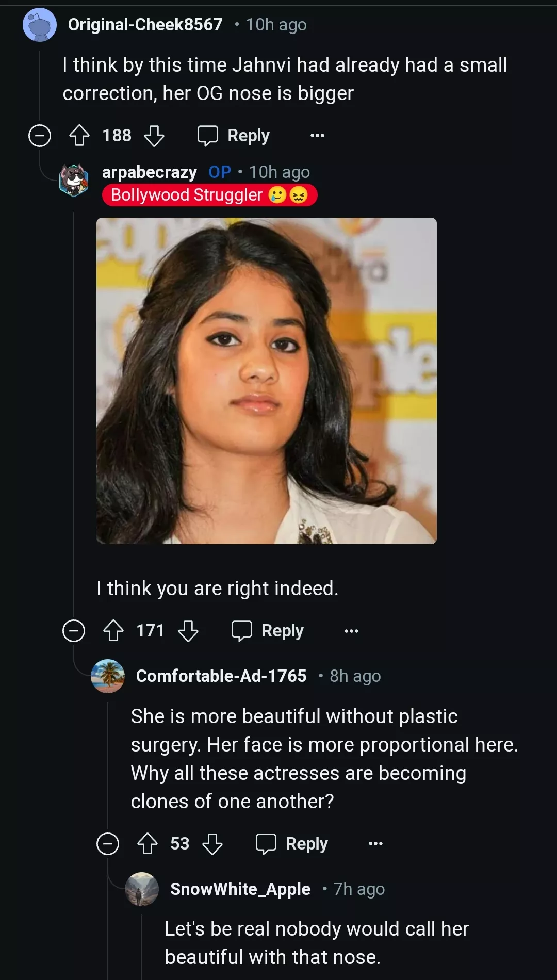Upvote Comfortable-Ad-1765's comment

pyautogui.click(x=148, y=844)
